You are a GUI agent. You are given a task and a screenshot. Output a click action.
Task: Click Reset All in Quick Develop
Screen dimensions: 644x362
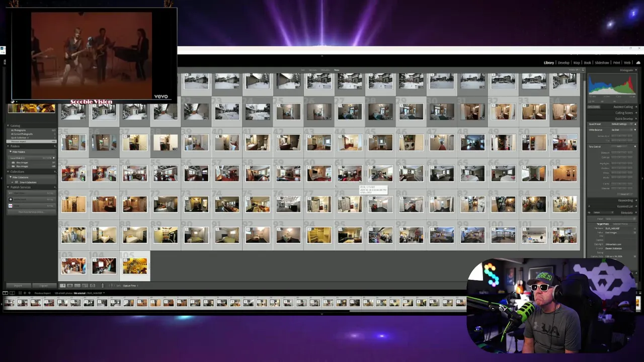[x=624, y=194]
